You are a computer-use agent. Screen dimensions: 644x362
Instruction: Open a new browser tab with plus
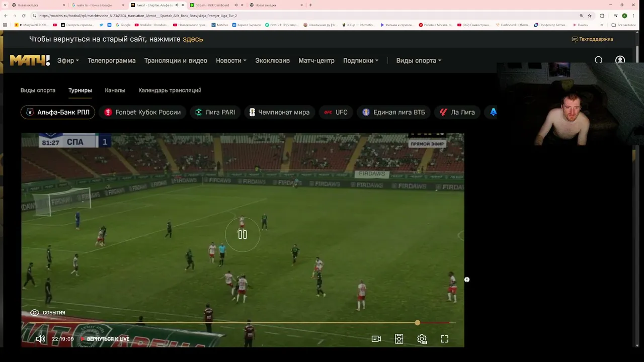pyautogui.click(x=310, y=5)
